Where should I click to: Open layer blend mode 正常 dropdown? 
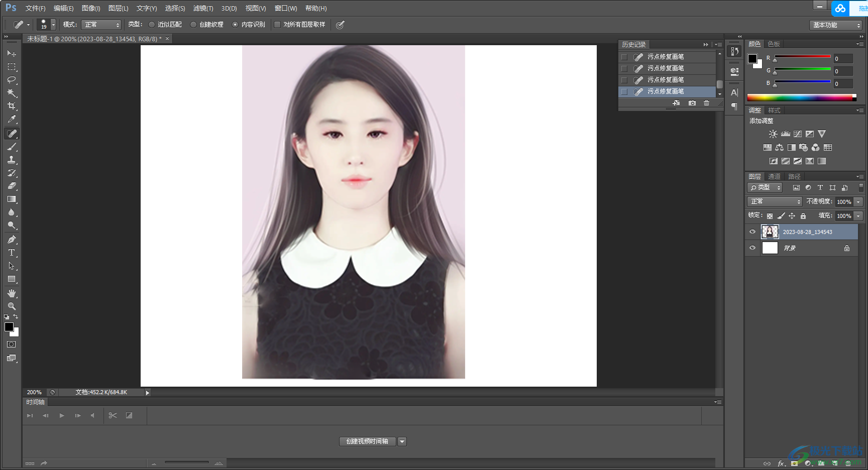click(x=775, y=201)
